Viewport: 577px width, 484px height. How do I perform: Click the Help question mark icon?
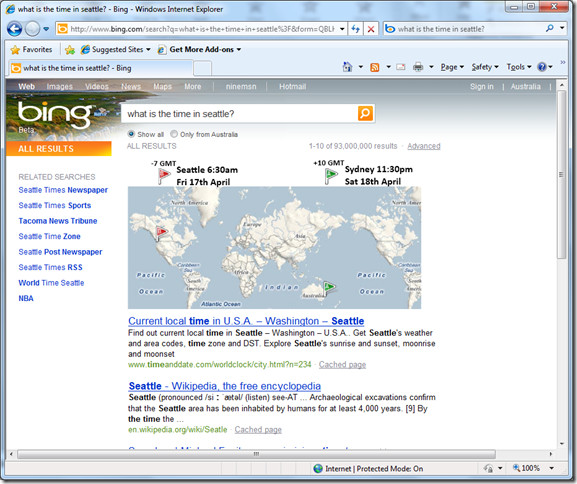(542, 67)
